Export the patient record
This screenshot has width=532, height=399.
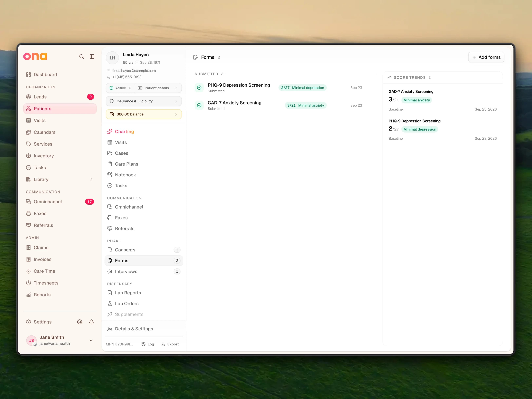[x=170, y=344]
